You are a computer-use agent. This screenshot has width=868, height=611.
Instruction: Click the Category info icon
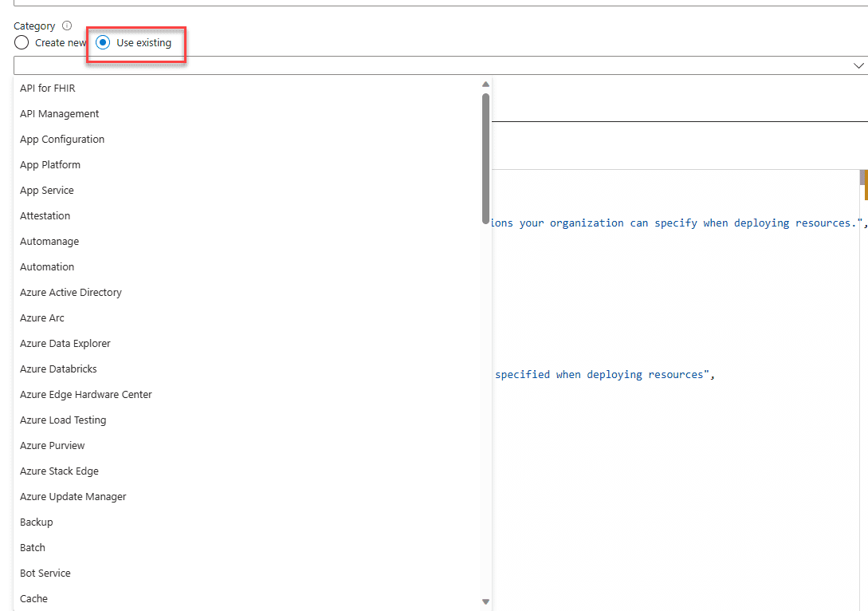[x=67, y=26]
